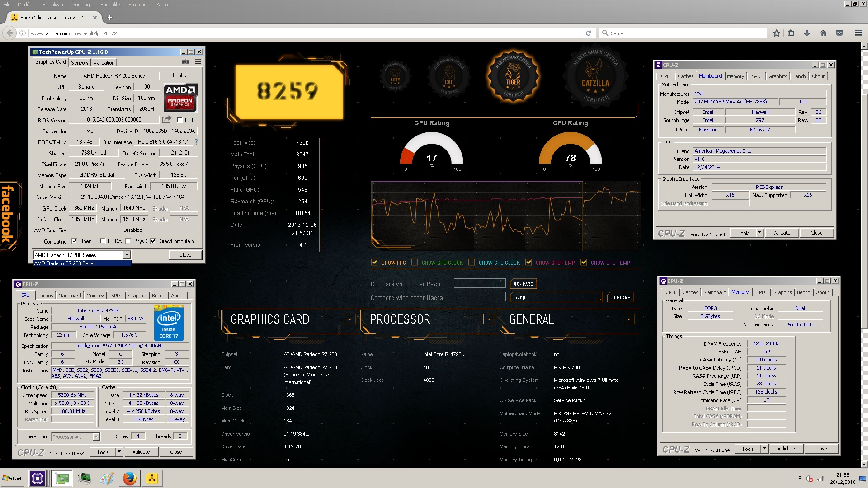Open the GPU-Z hamburger menu icon
Image resolution: width=868 pixels, height=488 pixels.
click(x=198, y=61)
